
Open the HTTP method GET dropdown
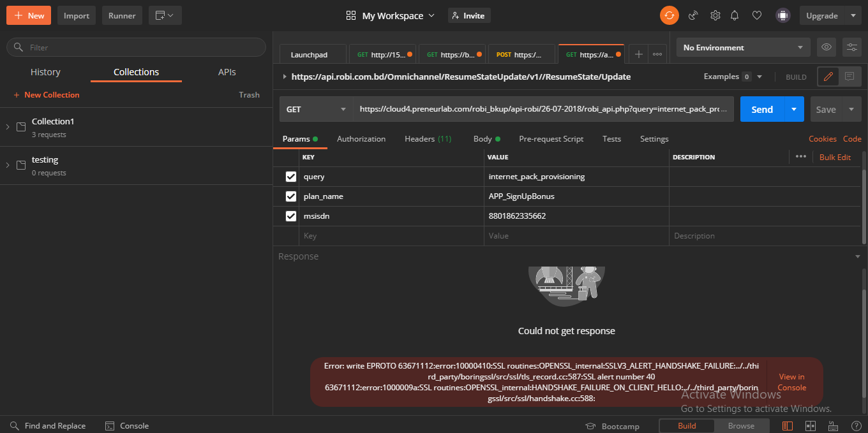[x=317, y=109]
